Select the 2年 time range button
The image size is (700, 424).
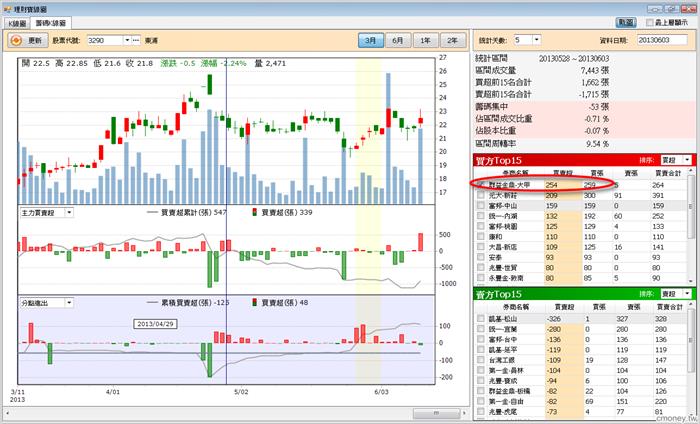[452, 40]
